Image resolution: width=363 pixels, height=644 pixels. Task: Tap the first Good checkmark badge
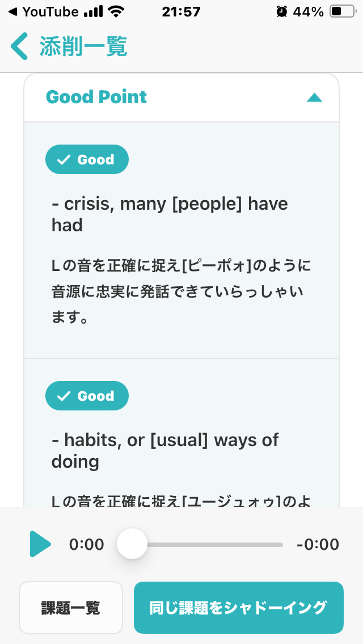click(x=87, y=159)
